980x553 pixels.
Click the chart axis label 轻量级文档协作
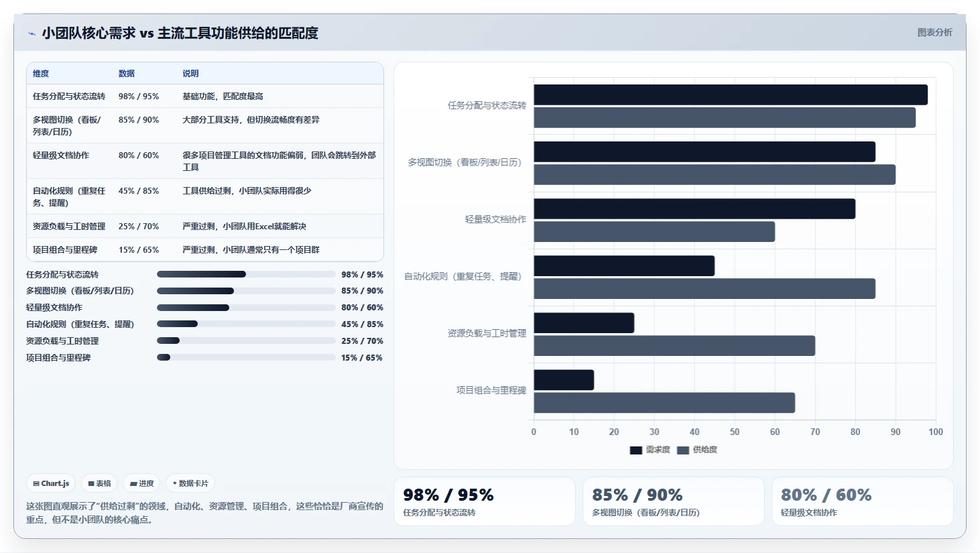(495, 219)
